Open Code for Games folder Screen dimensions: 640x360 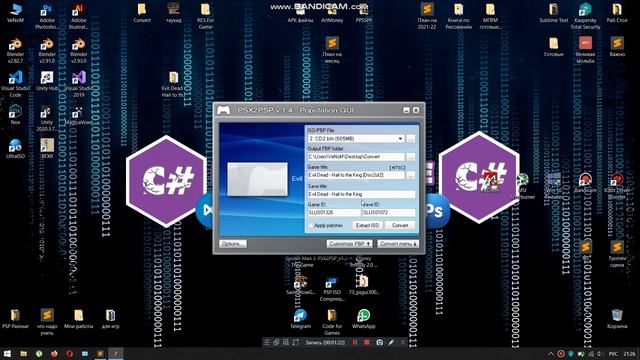[332, 322]
